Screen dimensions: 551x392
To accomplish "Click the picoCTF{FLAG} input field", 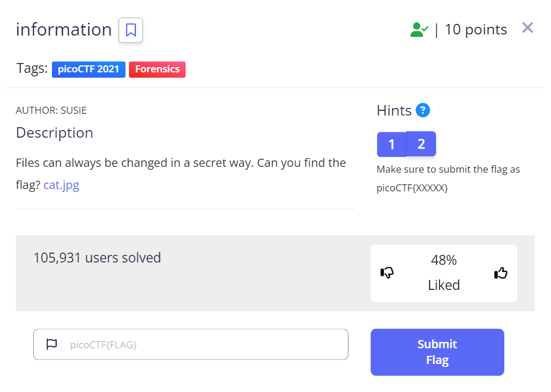I will (x=191, y=344).
